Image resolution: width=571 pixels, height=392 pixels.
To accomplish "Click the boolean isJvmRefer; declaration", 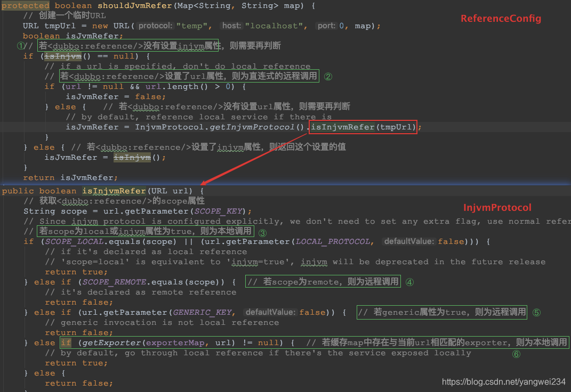I will (73, 36).
